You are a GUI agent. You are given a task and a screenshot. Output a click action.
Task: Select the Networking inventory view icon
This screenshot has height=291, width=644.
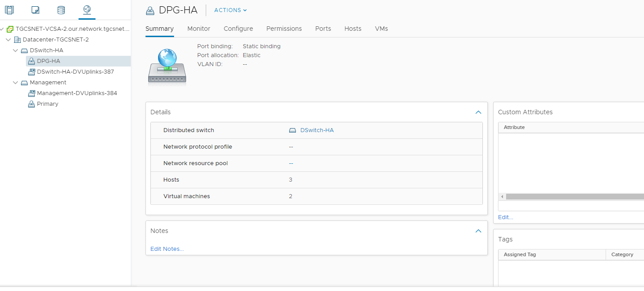click(x=87, y=10)
